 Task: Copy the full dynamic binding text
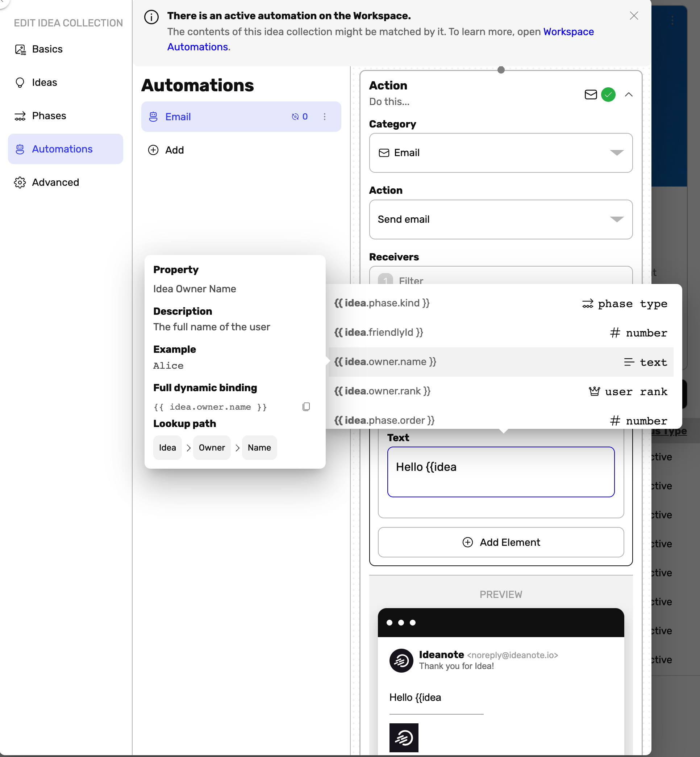pyautogui.click(x=306, y=407)
